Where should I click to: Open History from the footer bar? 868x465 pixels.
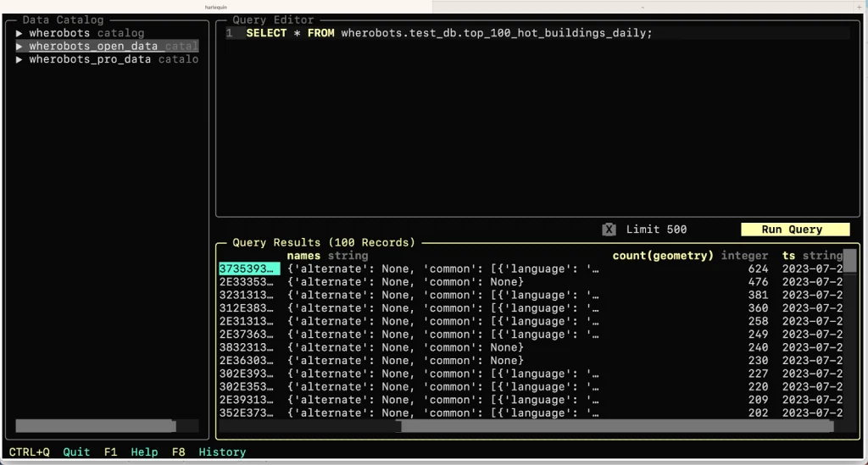tap(222, 451)
